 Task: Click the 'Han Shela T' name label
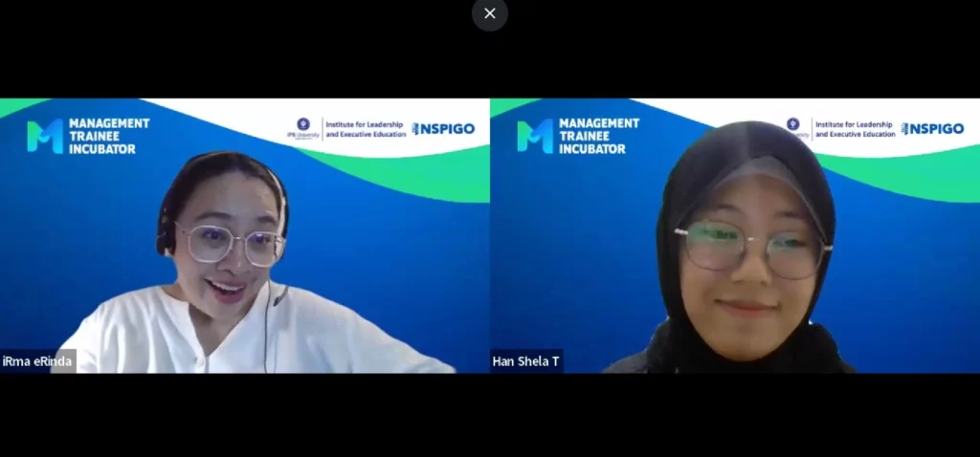(x=526, y=361)
